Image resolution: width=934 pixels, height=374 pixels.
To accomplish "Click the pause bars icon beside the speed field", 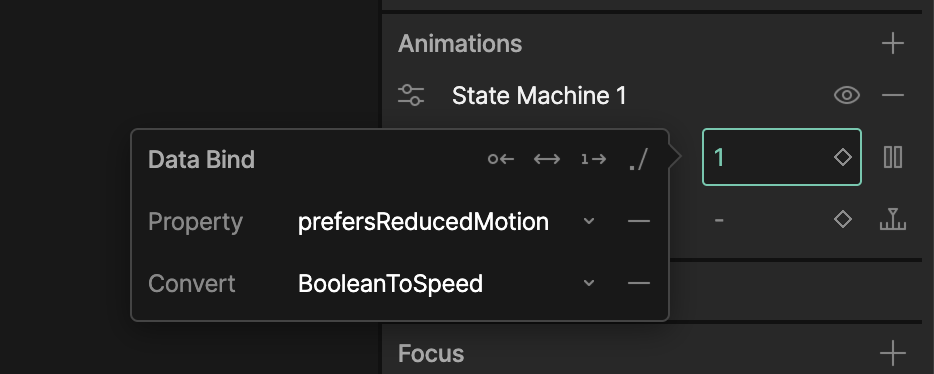I will point(892,157).
